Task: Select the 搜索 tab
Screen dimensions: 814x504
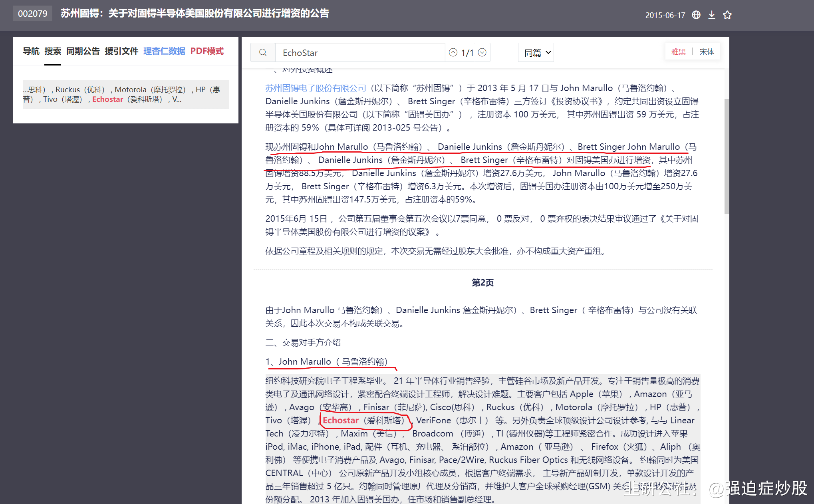Action: 53,51
